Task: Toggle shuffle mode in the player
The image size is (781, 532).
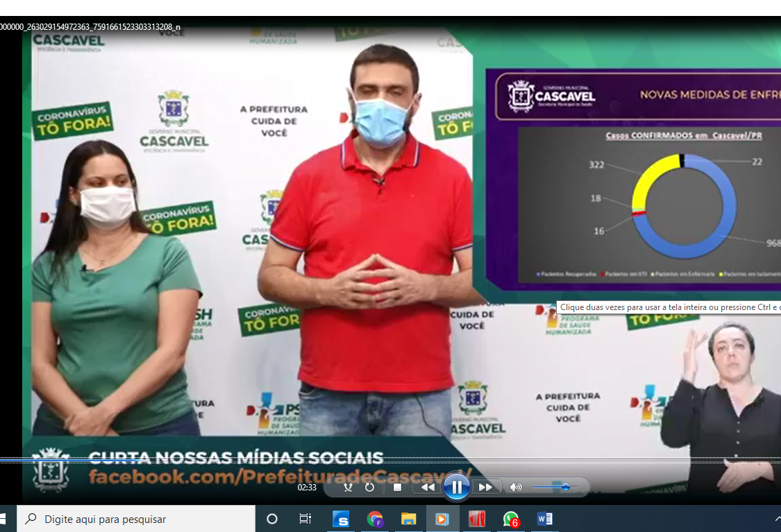Action: (x=348, y=487)
